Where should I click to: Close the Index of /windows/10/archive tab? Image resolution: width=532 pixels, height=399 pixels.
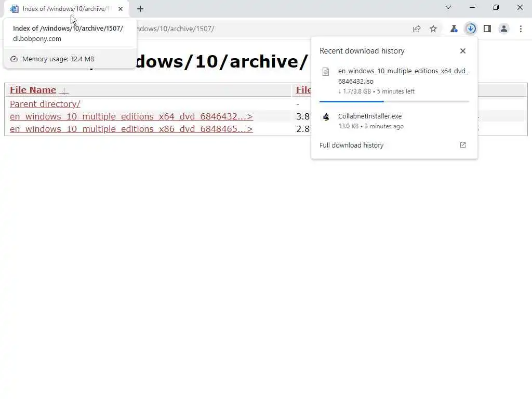pyautogui.click(x=121, y=9)
